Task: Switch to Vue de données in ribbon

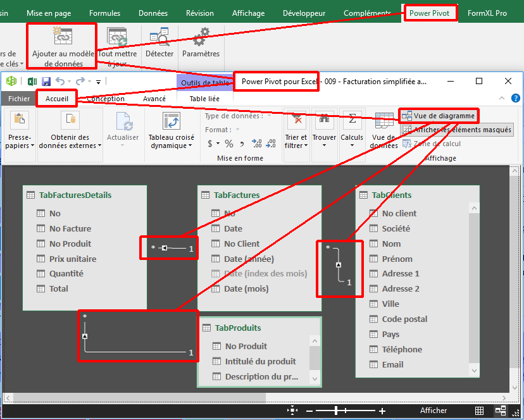Action: coord(384,130)
